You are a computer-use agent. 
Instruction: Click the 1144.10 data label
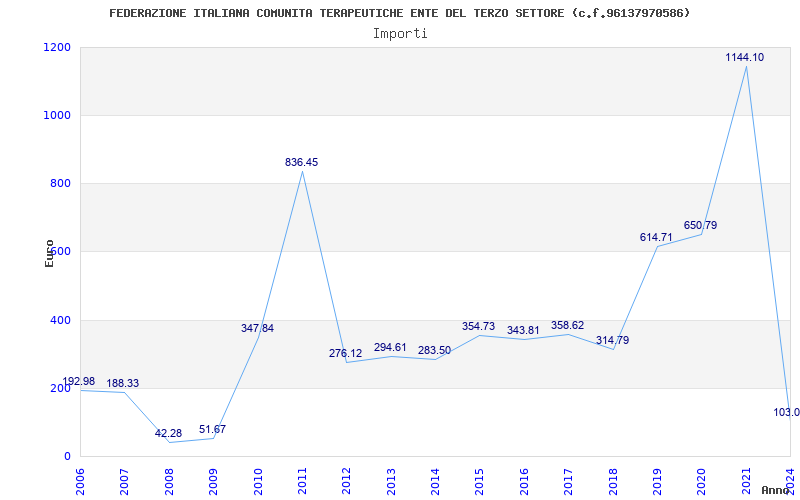pos(744,58)
